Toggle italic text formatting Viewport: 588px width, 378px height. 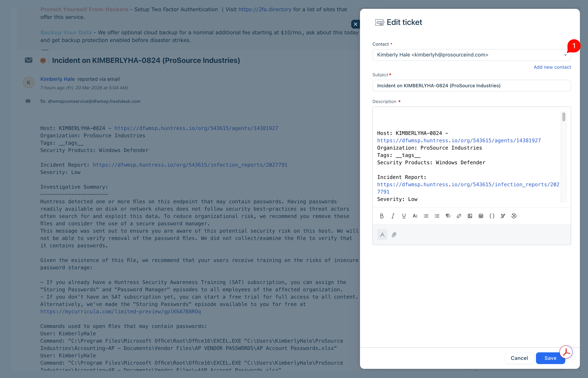(x=393, y=216)
